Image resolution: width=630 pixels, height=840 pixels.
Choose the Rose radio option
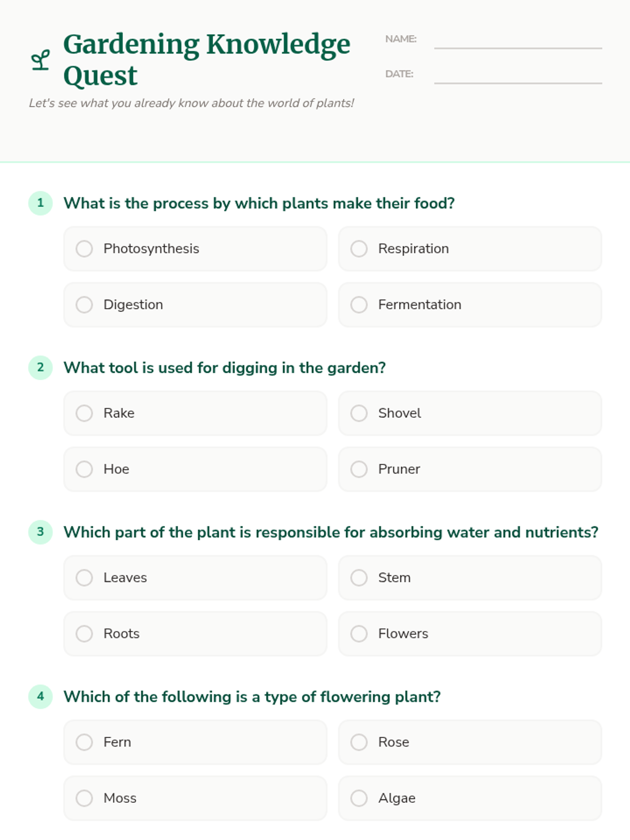coord(359,742)
